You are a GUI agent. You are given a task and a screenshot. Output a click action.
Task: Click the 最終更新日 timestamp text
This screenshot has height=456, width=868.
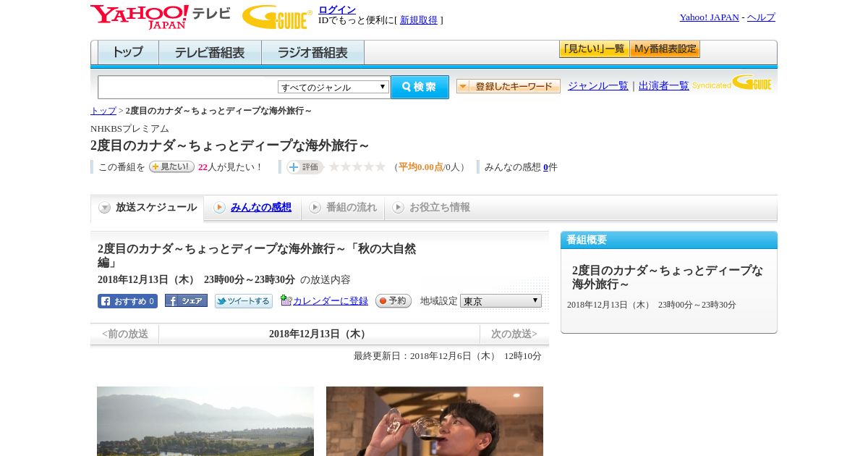pos(448,356)
